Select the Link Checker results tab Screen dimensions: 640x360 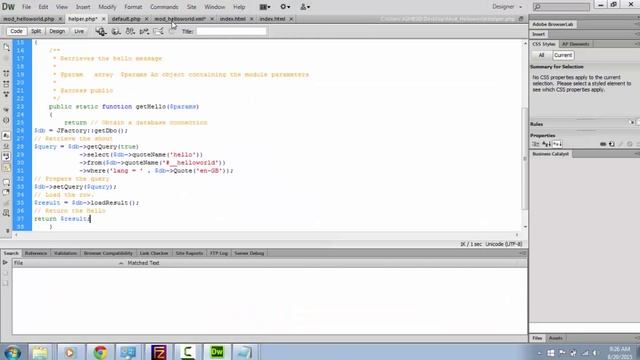click(154, 253)
